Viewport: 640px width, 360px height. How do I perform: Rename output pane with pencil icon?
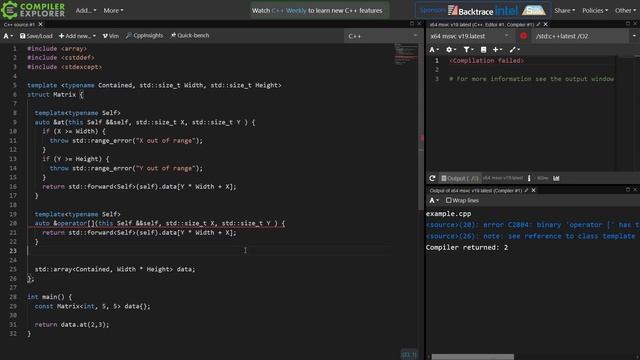(x=526, y=191)
